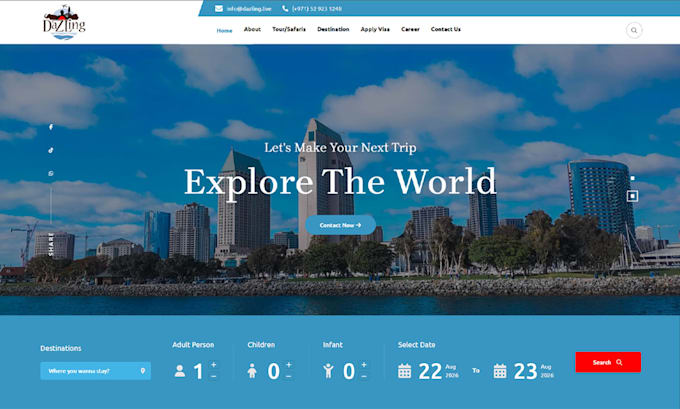The width and height of the screenshot is (680, 409).
Task: Open the end date calendar icon
Action: (500, 371)
